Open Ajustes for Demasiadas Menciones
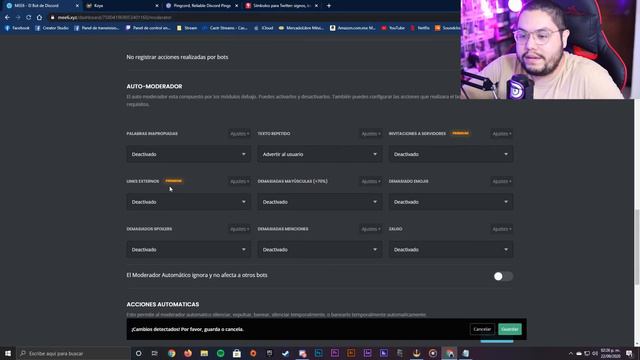The width and height of the screenshot is (640, 360). [371, 229]
